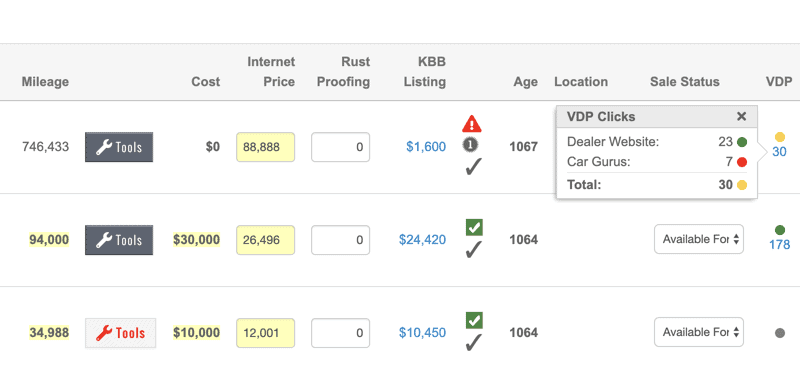
Task: Click the Dealer Website row in the popup
Action: [657, 142]
